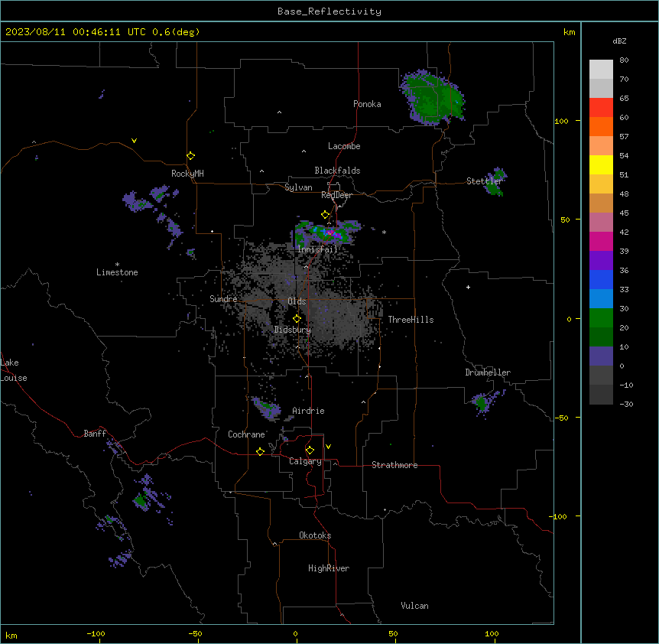Click the Didsbury label
The height and width of the screenshot is (644, 659).
(293, 330)
